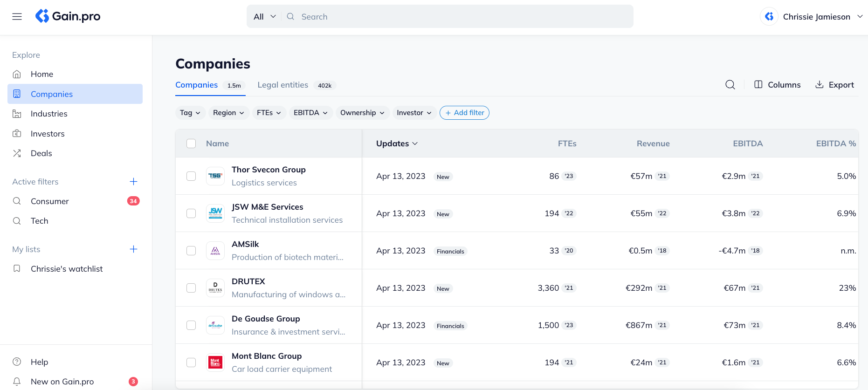Click Chrissie Jamieson's profile avatar

point(769,17)
